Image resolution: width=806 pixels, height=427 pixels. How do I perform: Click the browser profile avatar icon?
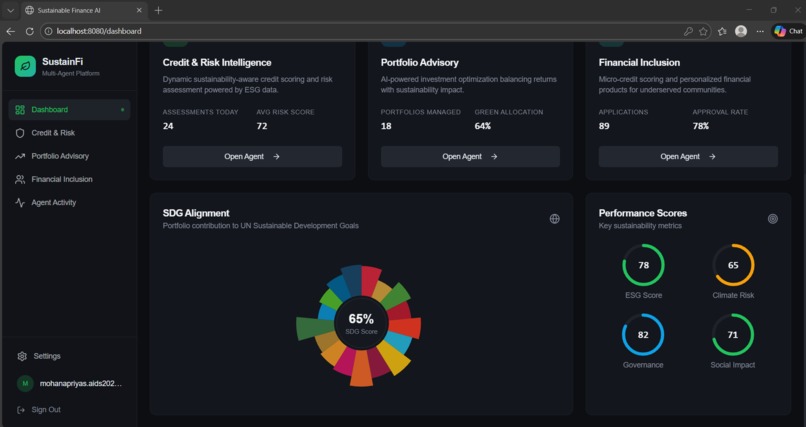(741, 31)
